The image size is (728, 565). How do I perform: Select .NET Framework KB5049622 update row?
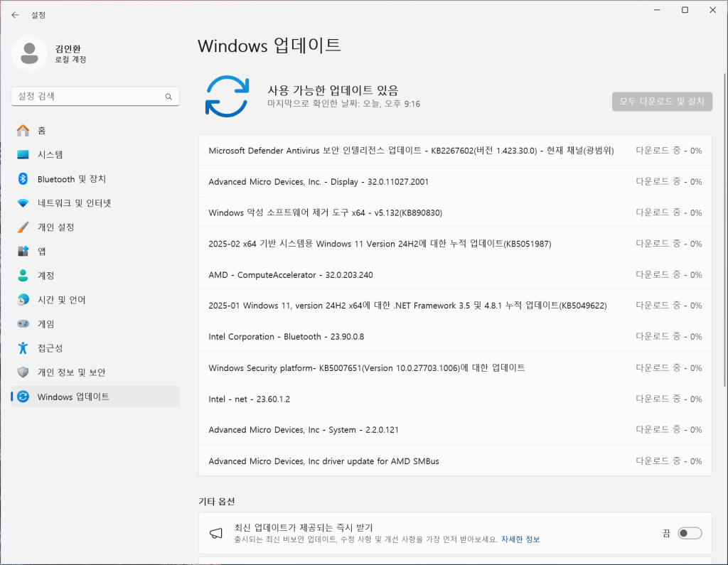(x=455, y=306)
